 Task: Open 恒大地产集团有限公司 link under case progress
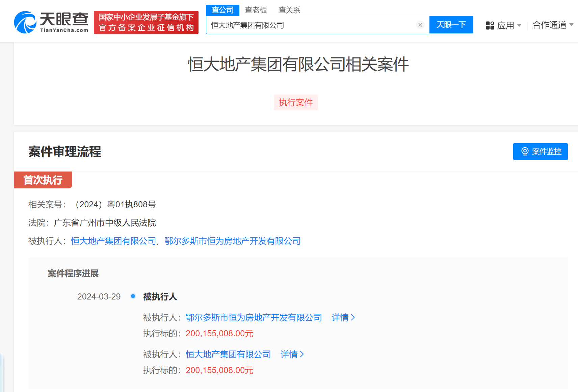(x=228, y=355)
